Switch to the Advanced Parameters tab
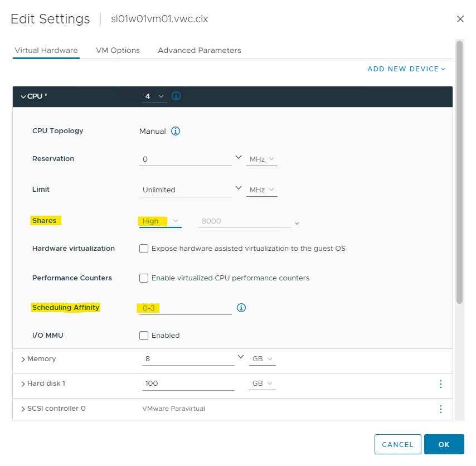Screen dimensions: 476x466 (x=199, y=50)
